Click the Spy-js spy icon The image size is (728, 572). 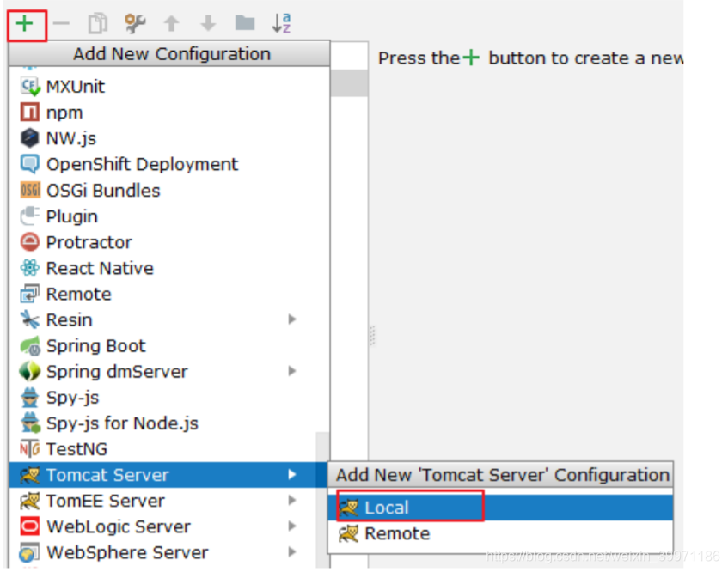[x=30, y=397]
